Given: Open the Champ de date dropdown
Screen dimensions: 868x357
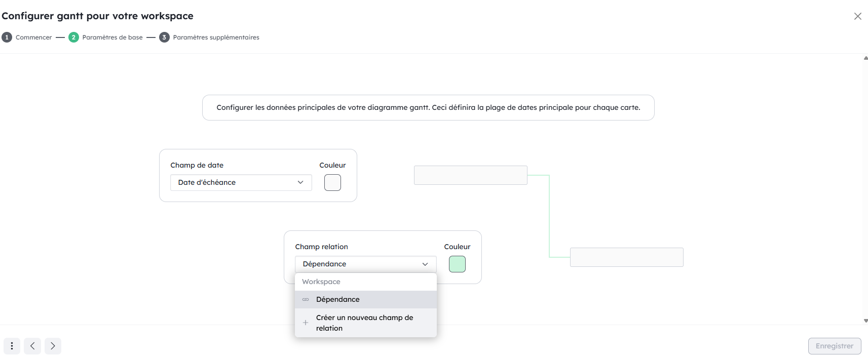Looking at the screenshot, I should click(x=241, y=182).
